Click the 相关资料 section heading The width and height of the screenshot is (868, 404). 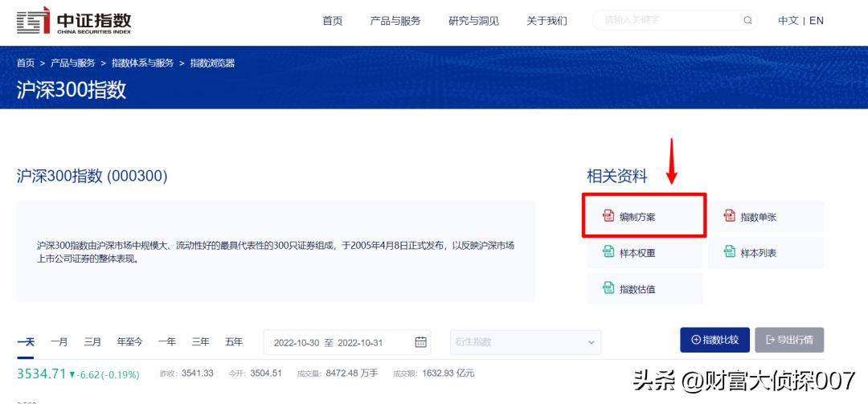click(x=617, y=177)
